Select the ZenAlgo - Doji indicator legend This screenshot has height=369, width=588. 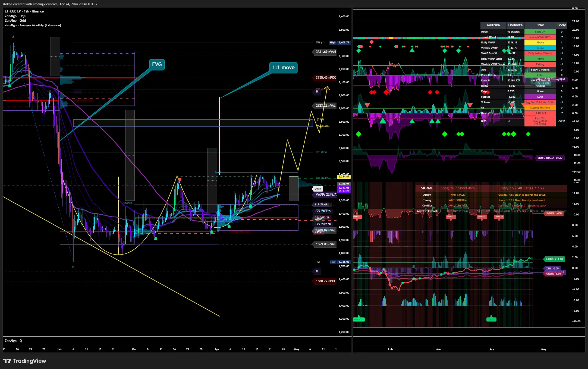[x=15, y=16]
